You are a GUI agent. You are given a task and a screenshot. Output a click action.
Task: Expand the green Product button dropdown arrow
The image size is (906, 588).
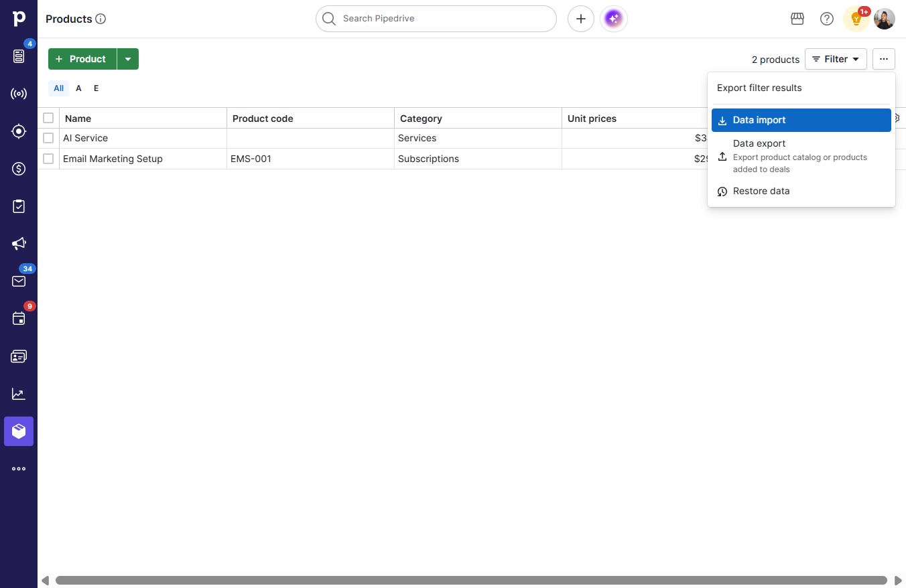click(128, 59)
